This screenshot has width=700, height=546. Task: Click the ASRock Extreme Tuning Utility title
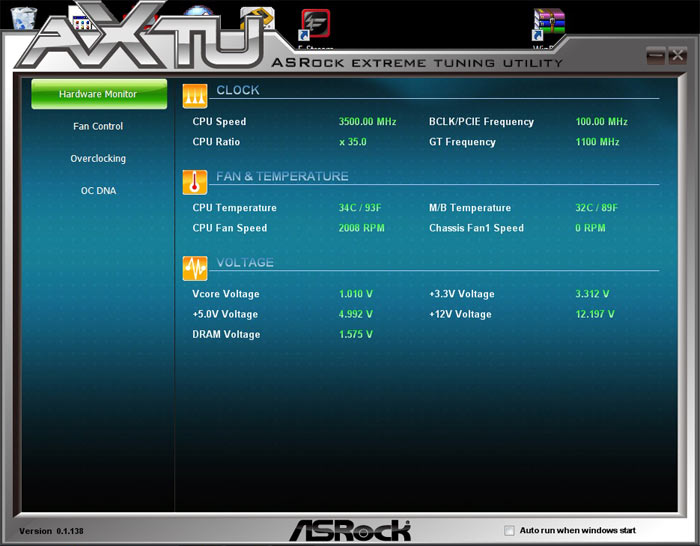(x=417, y=63)
